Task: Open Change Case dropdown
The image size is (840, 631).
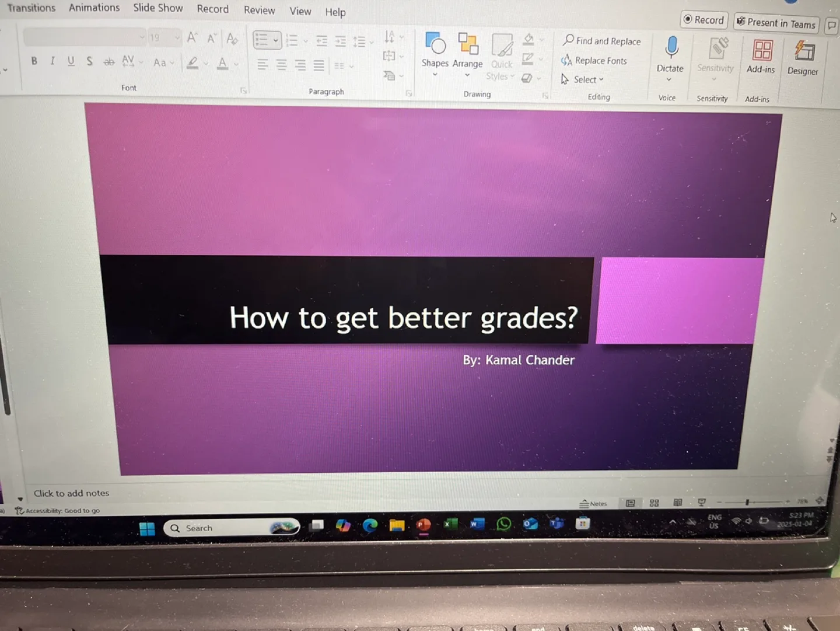Action: pyautogui.click(x=163, y=62)
